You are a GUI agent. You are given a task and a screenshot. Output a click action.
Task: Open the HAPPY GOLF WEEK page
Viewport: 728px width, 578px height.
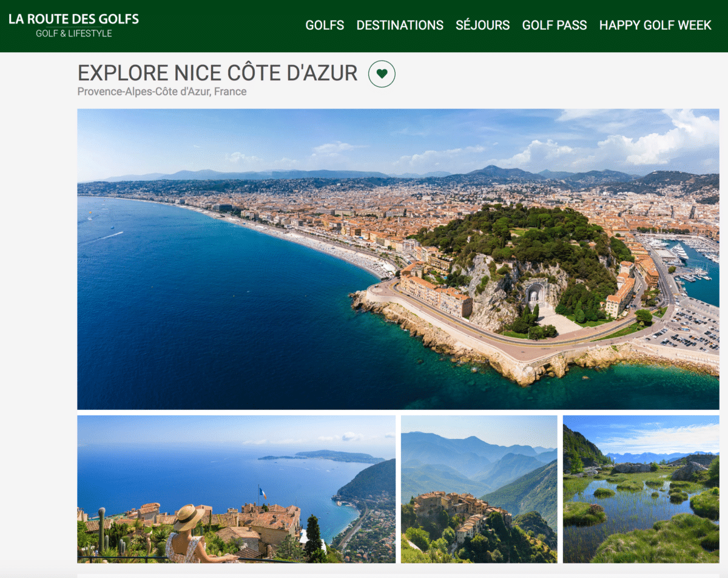pos(655,25)
